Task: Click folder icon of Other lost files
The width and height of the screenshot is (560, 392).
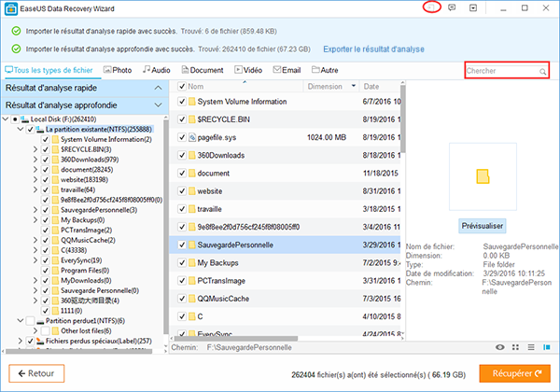Action: coord(55,331)
